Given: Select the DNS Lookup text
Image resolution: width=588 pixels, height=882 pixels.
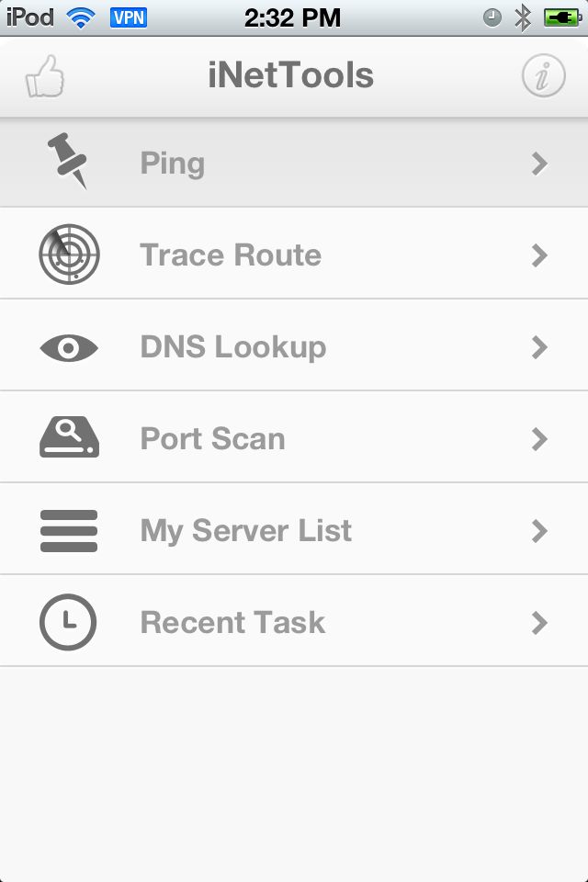Looking at the screenshot, I should (x=233, y=347).
